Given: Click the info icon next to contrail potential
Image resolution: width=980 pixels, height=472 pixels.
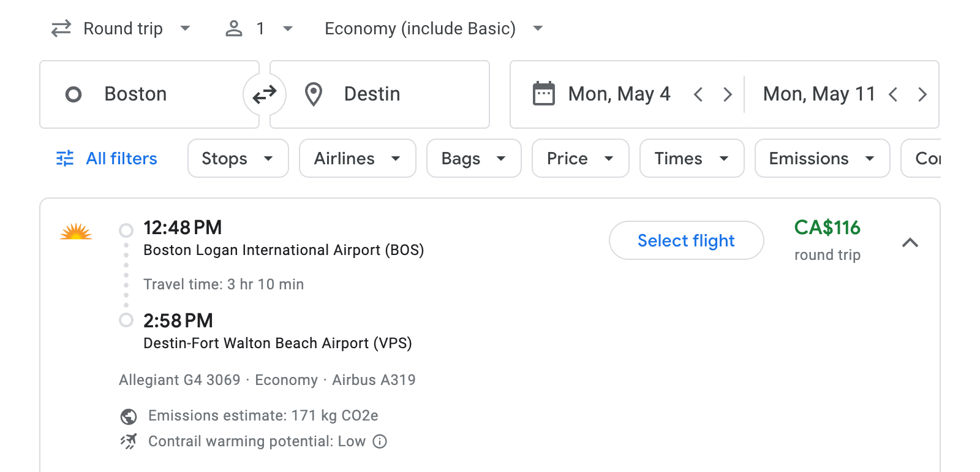Looking at the screenshot, I should (x=380, y=441).
